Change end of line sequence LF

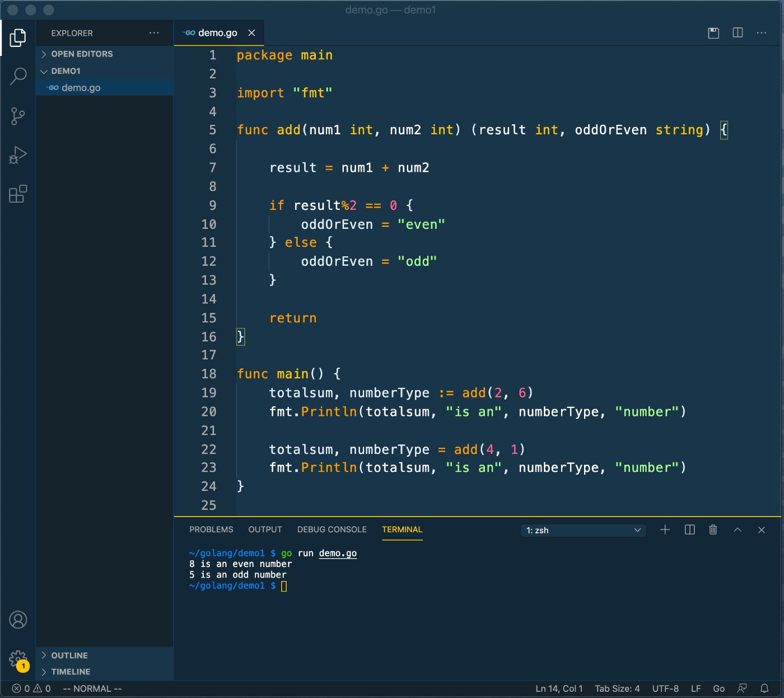pyautogui.click(x=696, y=688)
